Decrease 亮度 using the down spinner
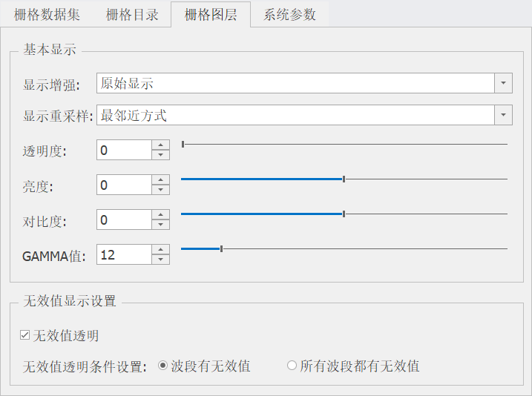 tap(161, 190)
